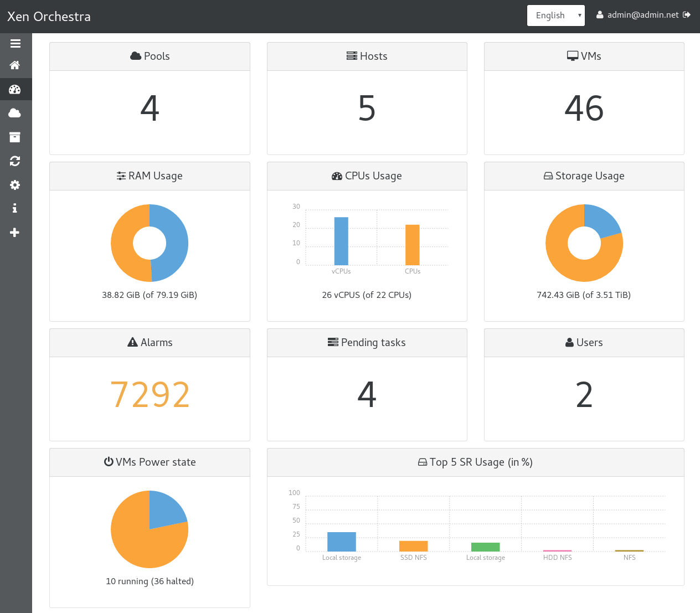Toggle the hamburger menu in sidebar
This screenshot has height=613, width=700.
pyautogui.click(x=16, y=43)
